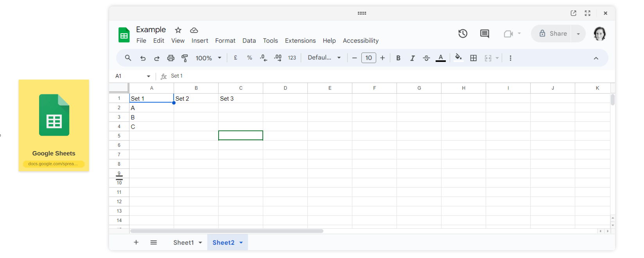Open the Data menu
The width and height of the screenshot is (644, 258).
click(249, 41)
